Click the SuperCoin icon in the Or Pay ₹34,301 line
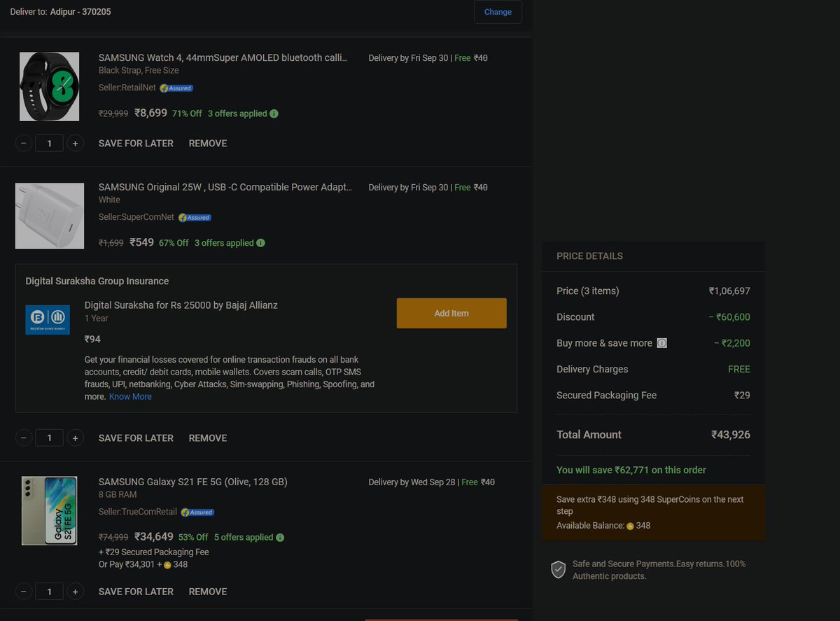Viewport: 840px width, 621px height. coord(167,565)
